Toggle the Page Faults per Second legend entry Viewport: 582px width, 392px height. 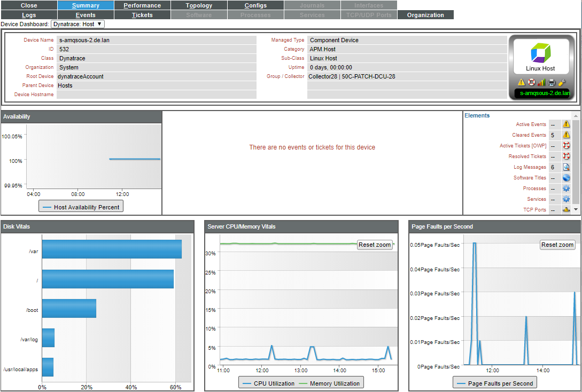494,382
